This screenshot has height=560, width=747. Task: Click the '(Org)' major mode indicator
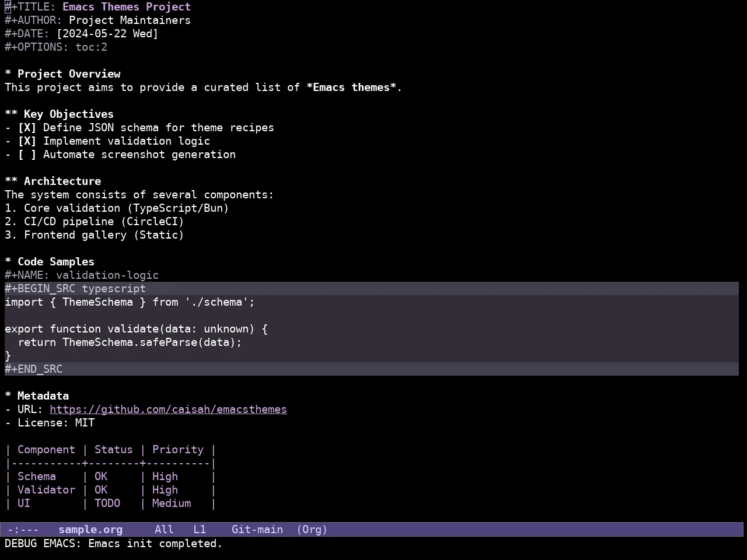pyautogui.click(x=312, y=530)
